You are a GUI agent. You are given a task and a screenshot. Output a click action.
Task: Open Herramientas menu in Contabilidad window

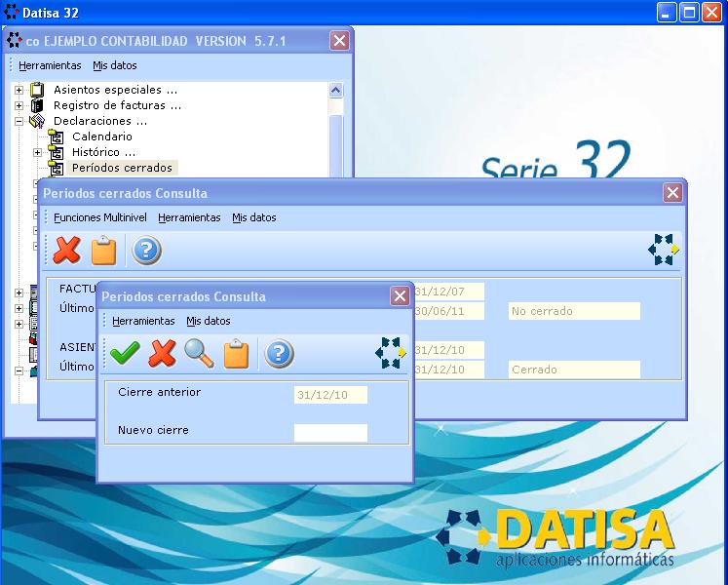50,65
